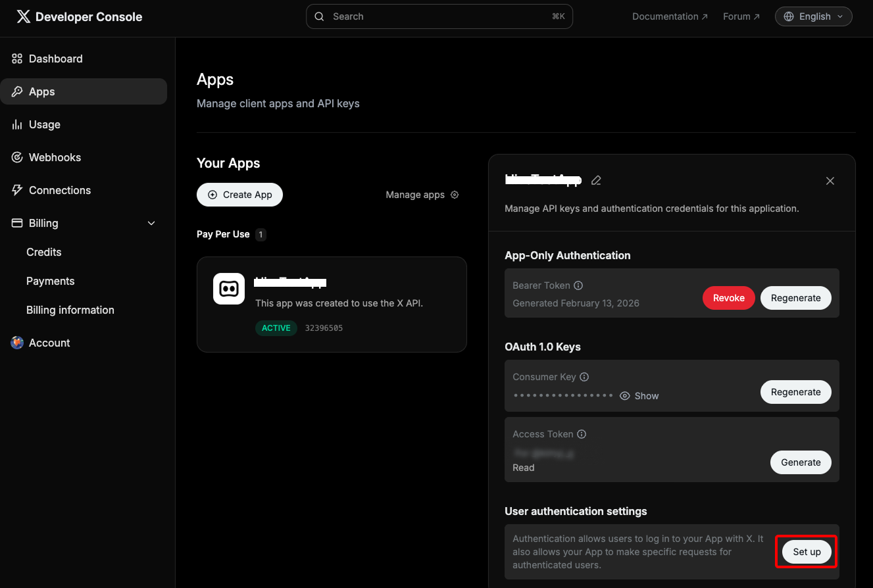Screen dimensions: 873x588
Task: Click the pencil icon to rename the app
Action: click(x=596, y=180)
